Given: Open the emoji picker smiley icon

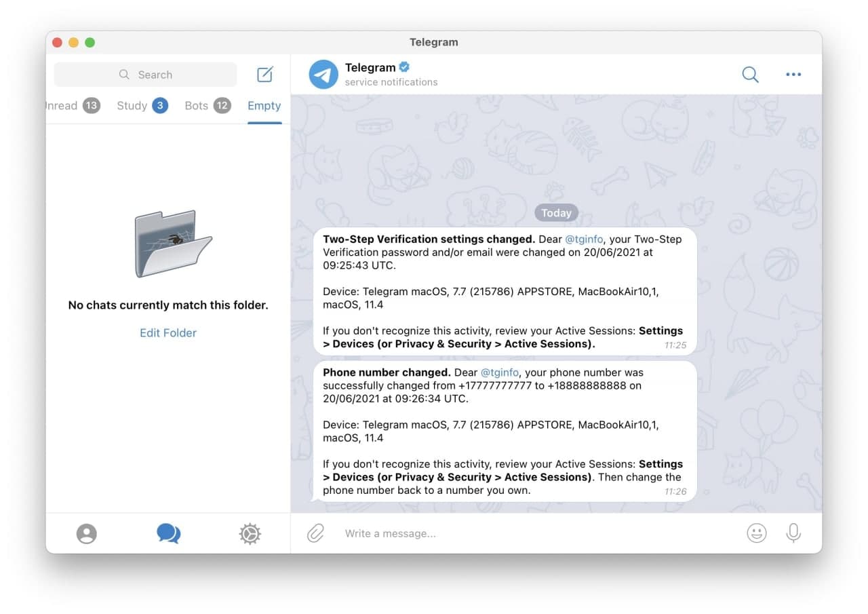Looking at the screenshot, I should point(757,533).
